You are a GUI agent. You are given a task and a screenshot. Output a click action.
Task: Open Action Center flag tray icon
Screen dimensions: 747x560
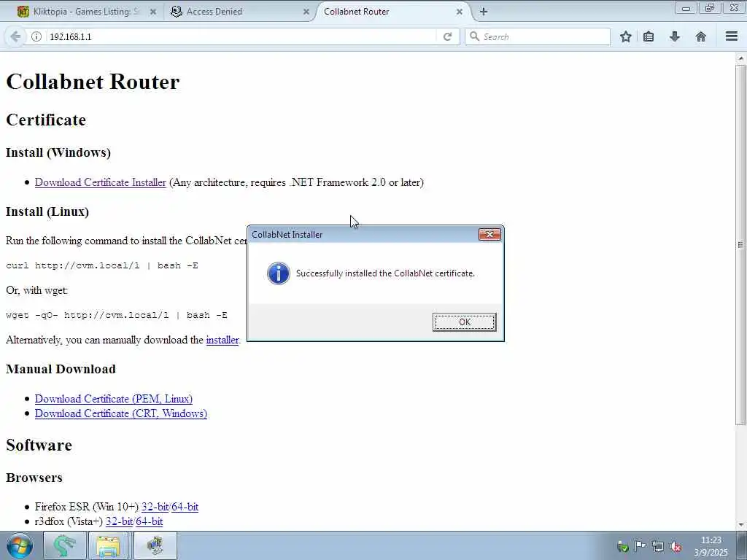pyautogui.click(x=640, y=546)
